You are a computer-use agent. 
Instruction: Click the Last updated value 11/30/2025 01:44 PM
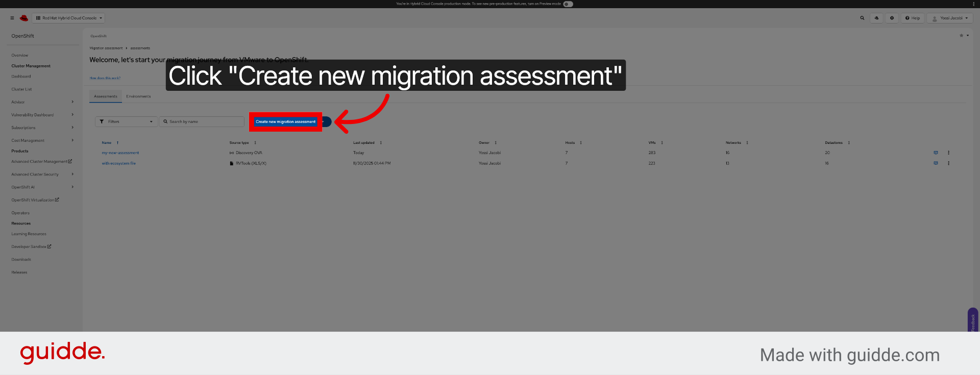(372, 163)
